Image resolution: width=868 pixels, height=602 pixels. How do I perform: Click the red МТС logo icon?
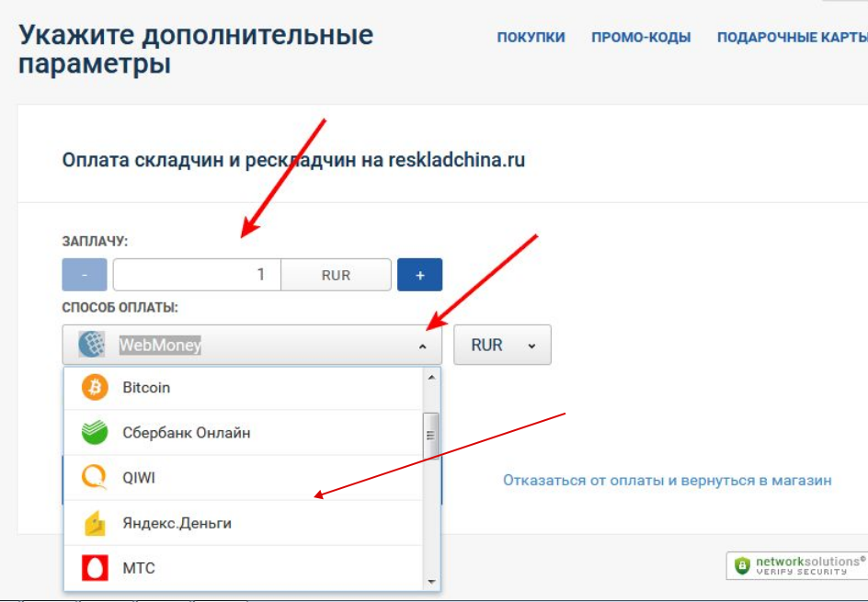tap(95, 568)
